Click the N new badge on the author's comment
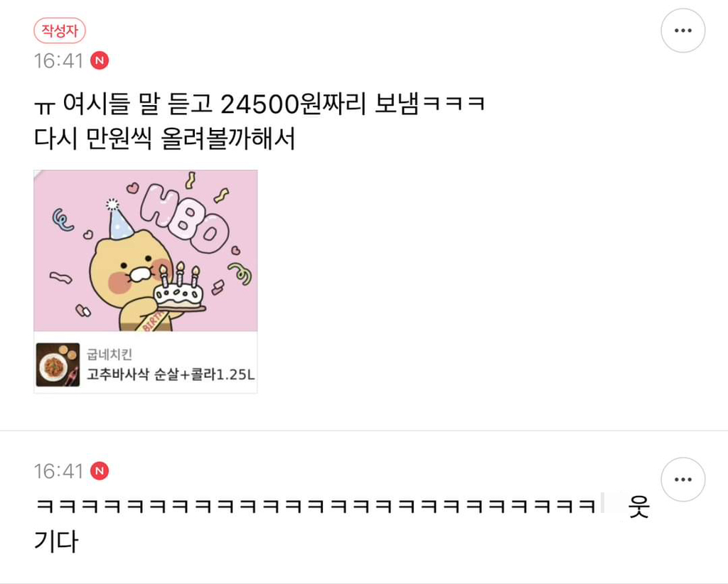Viewport: 728px width, 584px height. tap(100, 60)
